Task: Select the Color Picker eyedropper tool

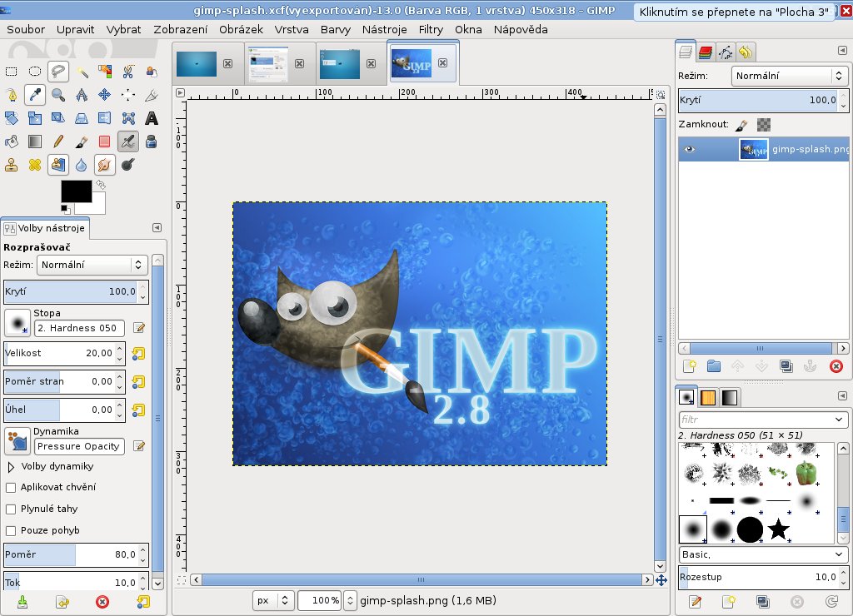Action: click(34, 95)
